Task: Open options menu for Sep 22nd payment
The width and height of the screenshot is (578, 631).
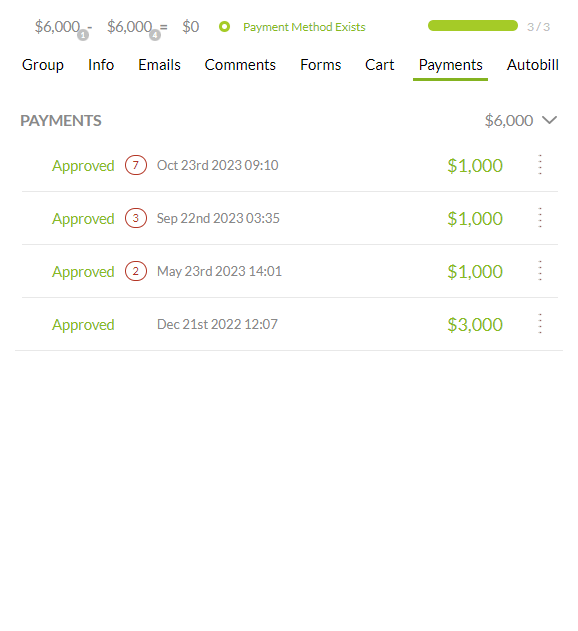Action: [540, 218]
